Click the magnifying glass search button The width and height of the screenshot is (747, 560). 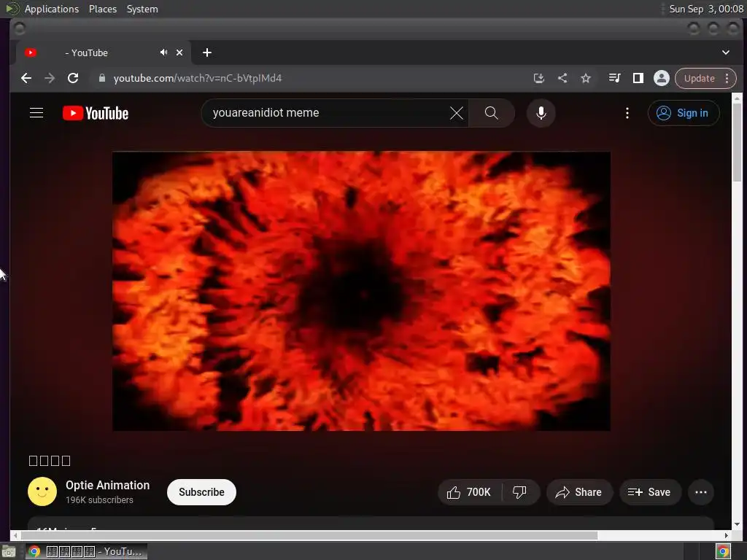491,113
